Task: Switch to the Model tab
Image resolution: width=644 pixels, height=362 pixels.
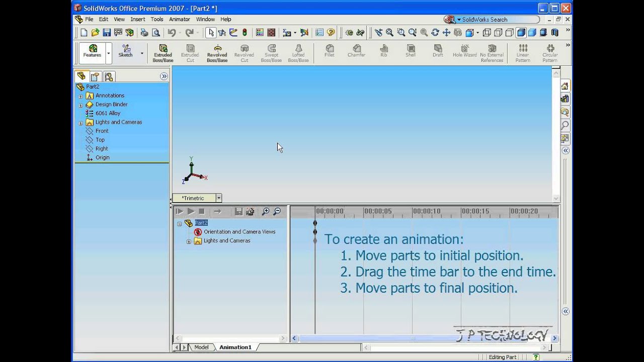Action: 201,347
